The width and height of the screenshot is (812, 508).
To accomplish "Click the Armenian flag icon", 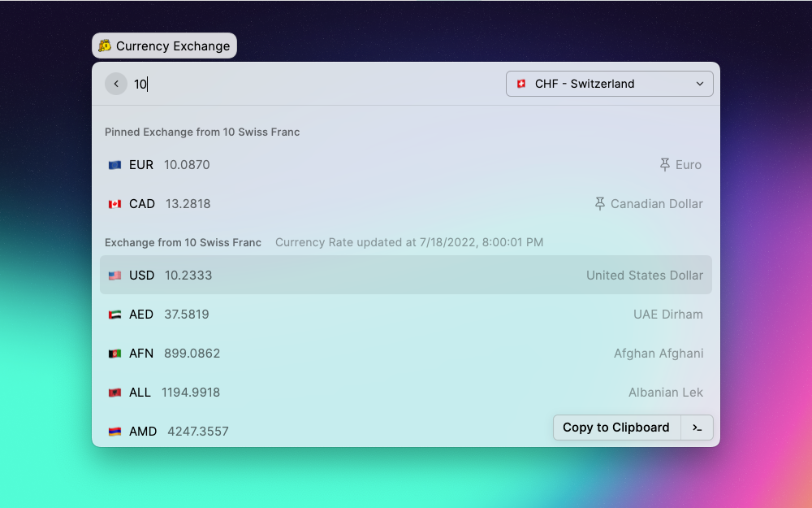I will (114, 432).
